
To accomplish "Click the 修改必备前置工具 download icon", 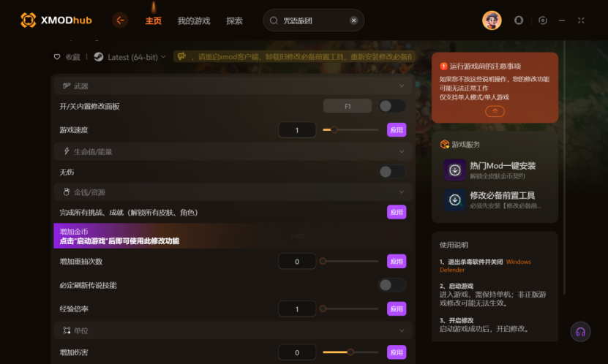I will (x=455, y=200).
